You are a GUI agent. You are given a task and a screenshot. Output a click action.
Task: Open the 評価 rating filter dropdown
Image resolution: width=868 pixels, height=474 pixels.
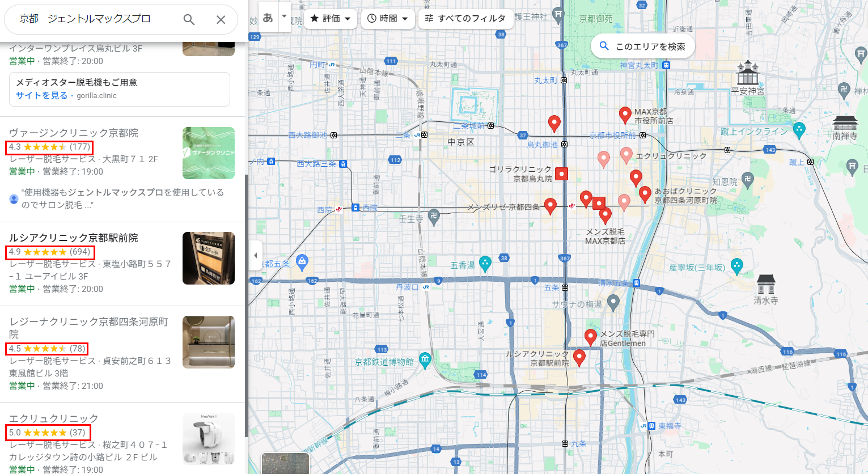pyautogui.click(x=331, y=19)
